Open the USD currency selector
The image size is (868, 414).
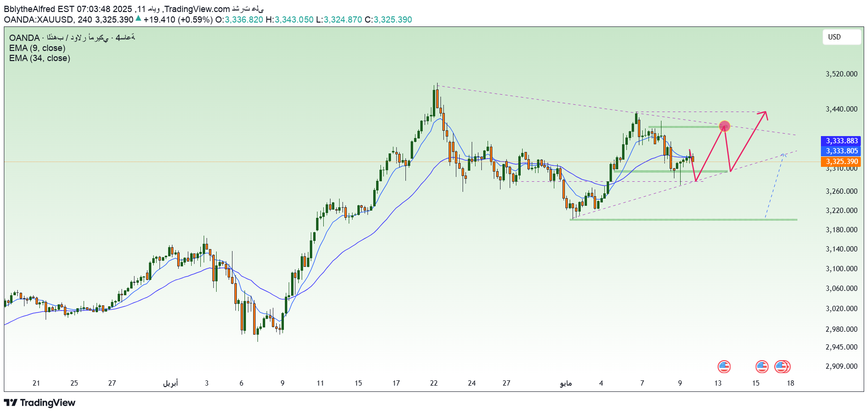842,37
